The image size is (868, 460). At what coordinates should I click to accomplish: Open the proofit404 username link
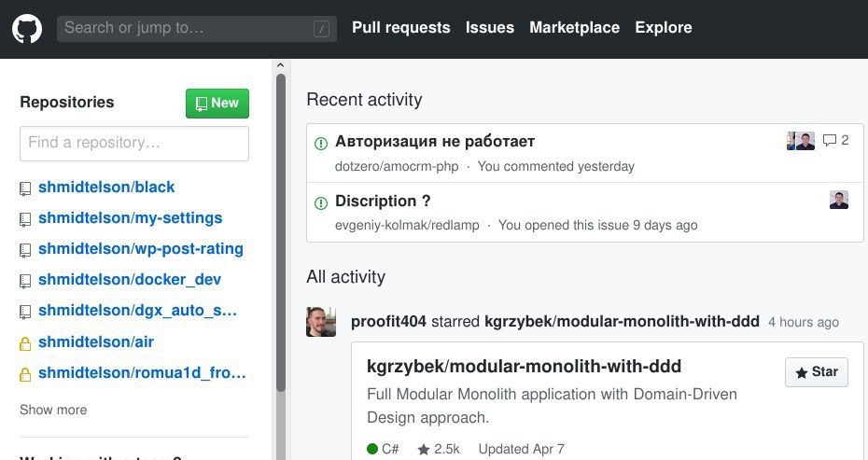[x=388, y=322]
